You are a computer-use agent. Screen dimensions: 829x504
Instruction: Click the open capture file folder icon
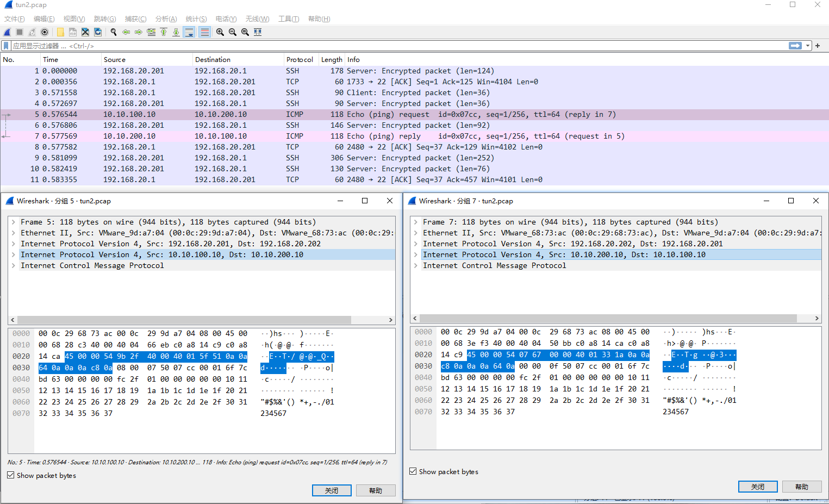tap(60, 32)
